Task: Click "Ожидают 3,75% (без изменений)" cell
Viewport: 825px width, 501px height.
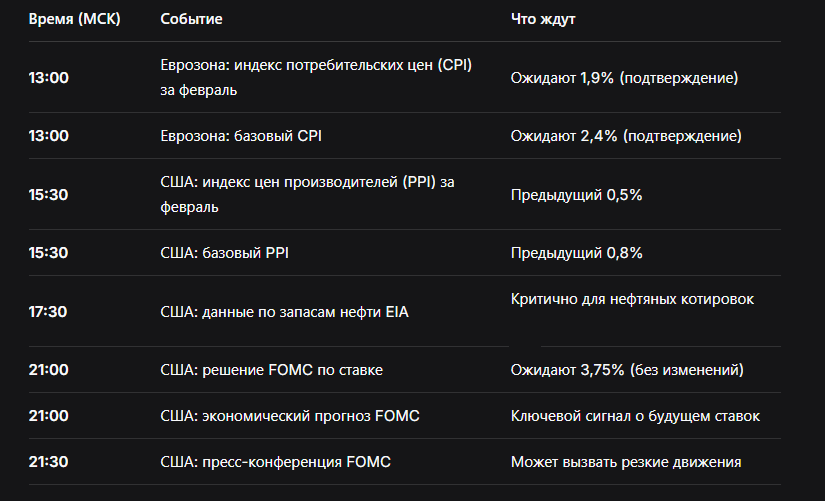Action: 627,370
